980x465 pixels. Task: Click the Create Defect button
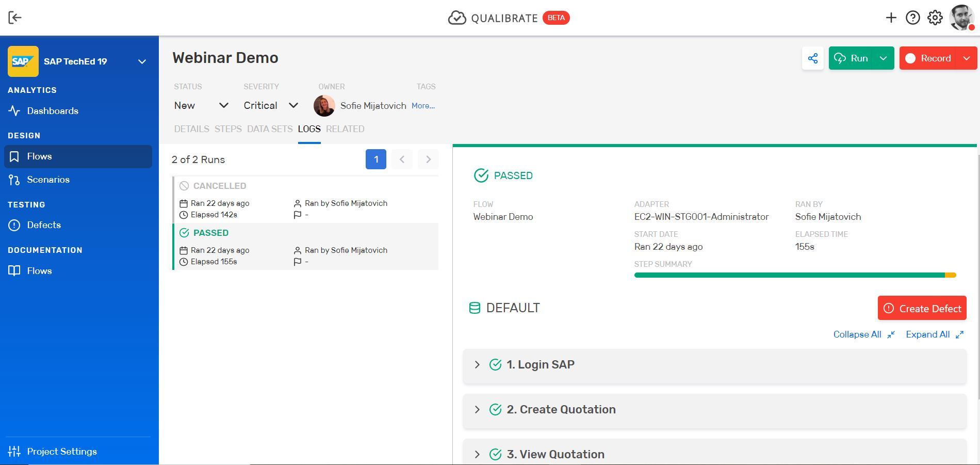pos(922,308)
